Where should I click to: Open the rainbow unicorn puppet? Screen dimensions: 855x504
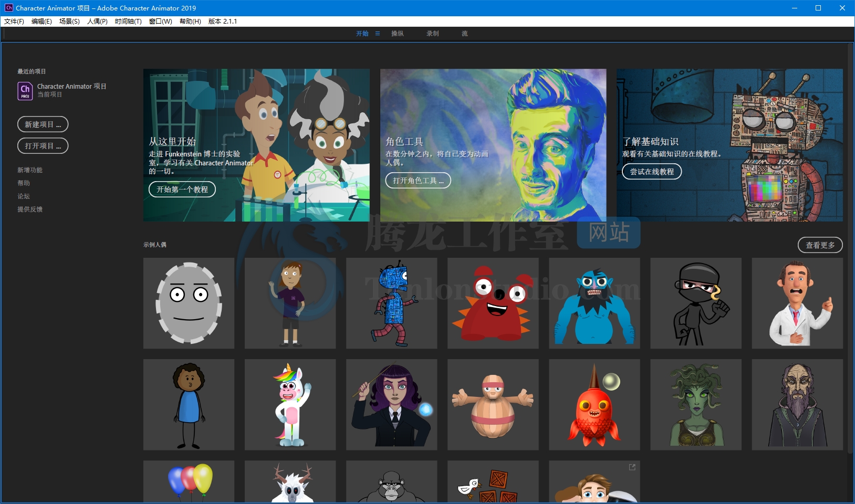(x=290, y=405)
